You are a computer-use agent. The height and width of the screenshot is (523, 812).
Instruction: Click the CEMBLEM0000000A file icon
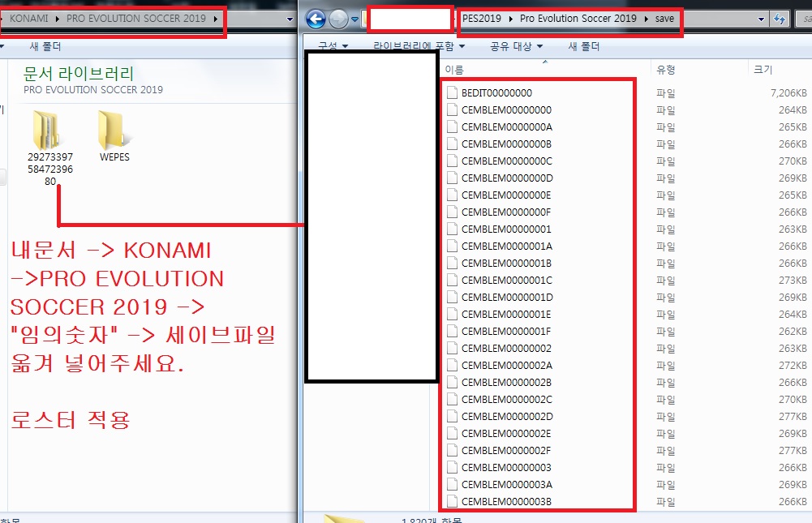pyautogui.click(x=452, y=126)
